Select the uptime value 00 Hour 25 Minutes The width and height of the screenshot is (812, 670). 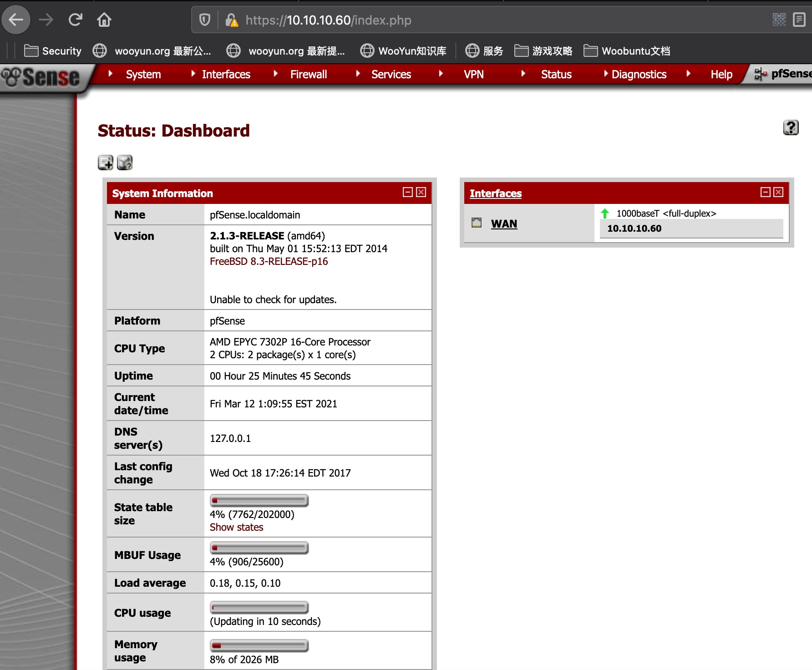tap(280, 376)
